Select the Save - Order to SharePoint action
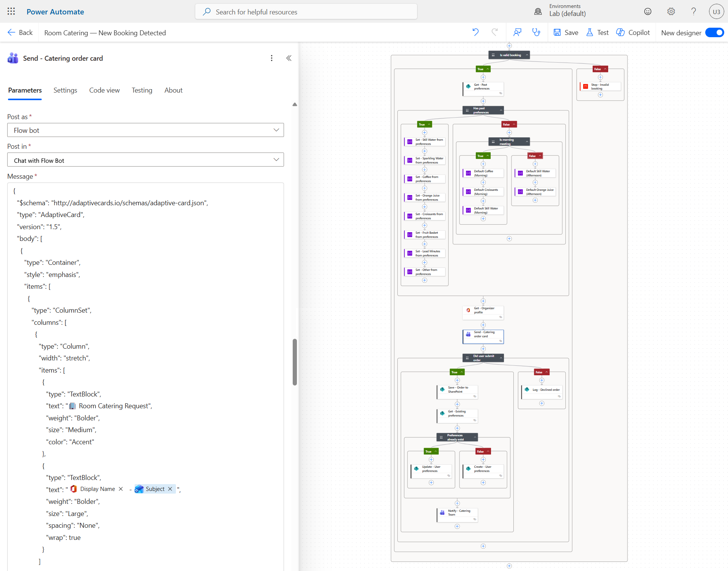 (457, 392)
